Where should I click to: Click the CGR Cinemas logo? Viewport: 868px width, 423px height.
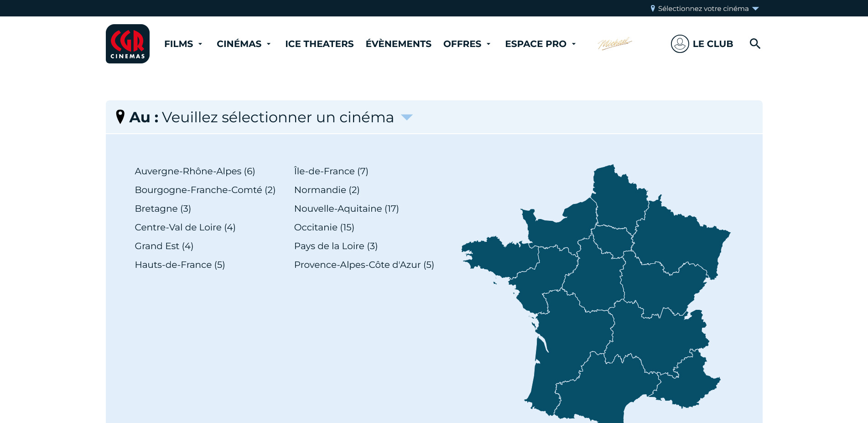click(x=128, y=44)
